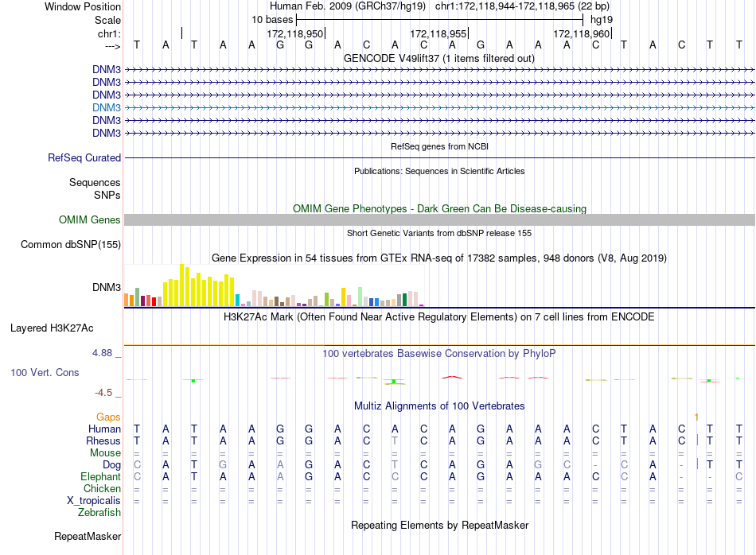Click the GENCODE V49lift37 track title
This screenshot has height=555, width=756.
[439, 59]
